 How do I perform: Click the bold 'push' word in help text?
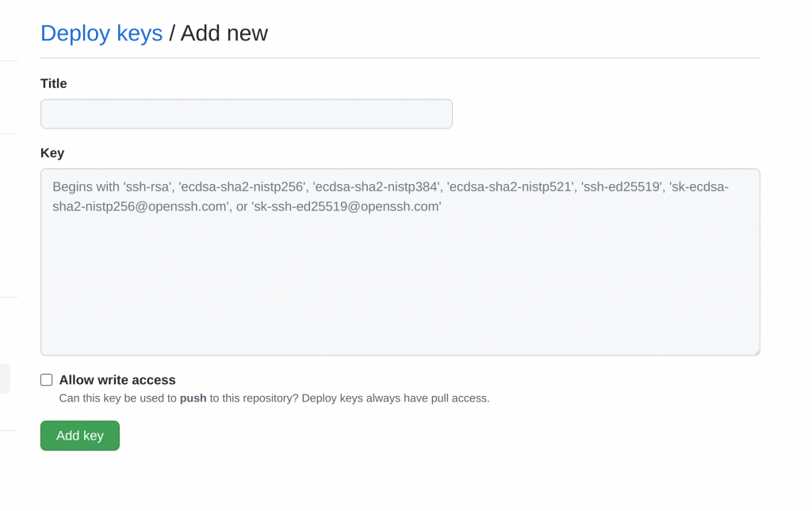[x=193, y=398]
